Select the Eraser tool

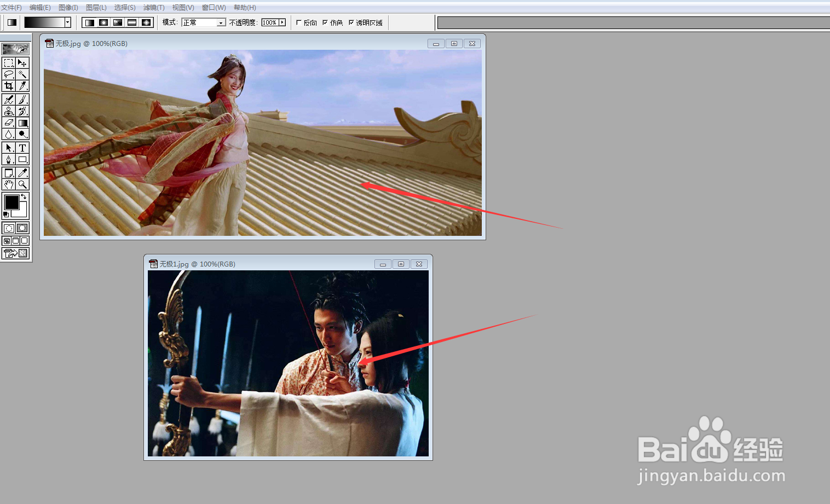[x=9, y=123]
